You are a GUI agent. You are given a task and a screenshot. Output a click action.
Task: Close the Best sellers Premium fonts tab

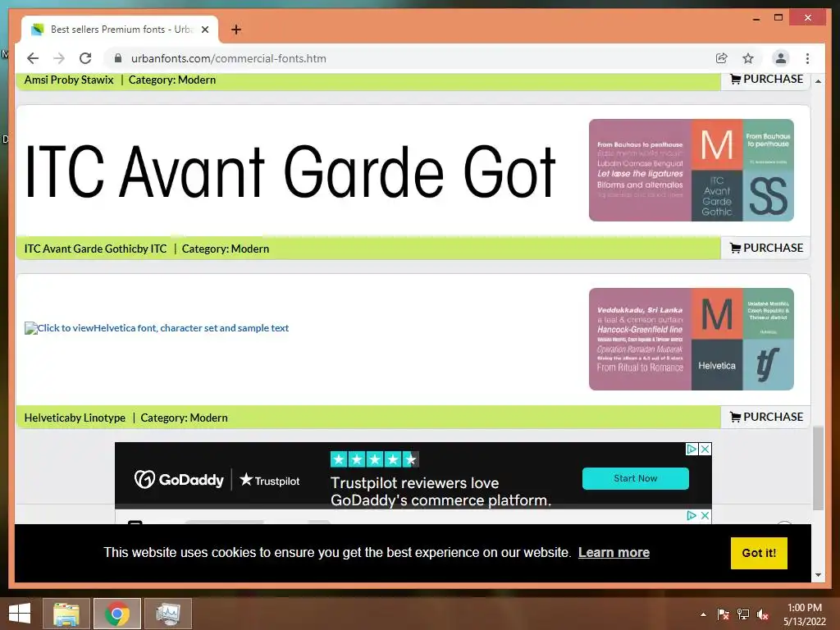click(x=204, y=30)
